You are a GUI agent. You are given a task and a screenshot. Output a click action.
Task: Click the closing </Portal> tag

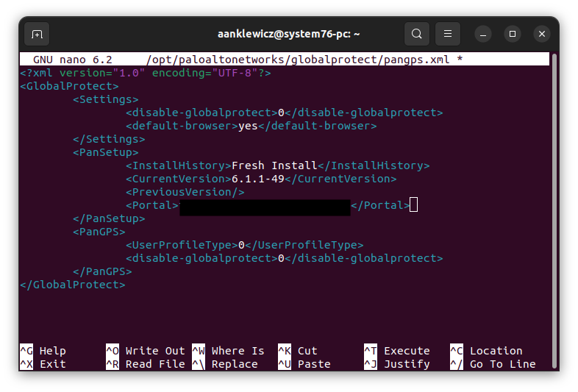click(380, 205)
